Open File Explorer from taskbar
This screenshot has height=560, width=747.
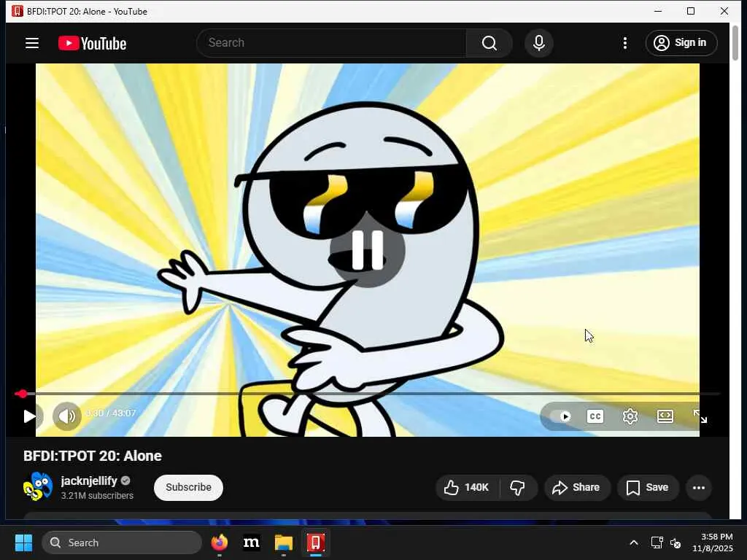(x=284, y=542)
